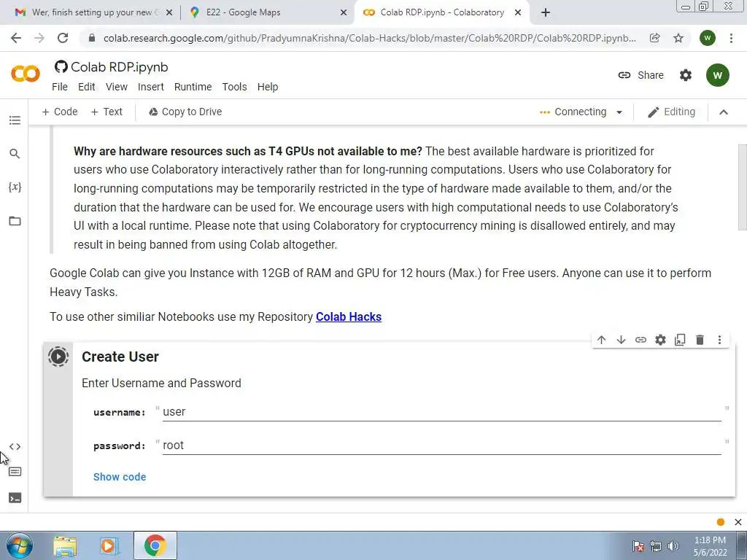Move cell up with arrow icon

click(601, 340)
